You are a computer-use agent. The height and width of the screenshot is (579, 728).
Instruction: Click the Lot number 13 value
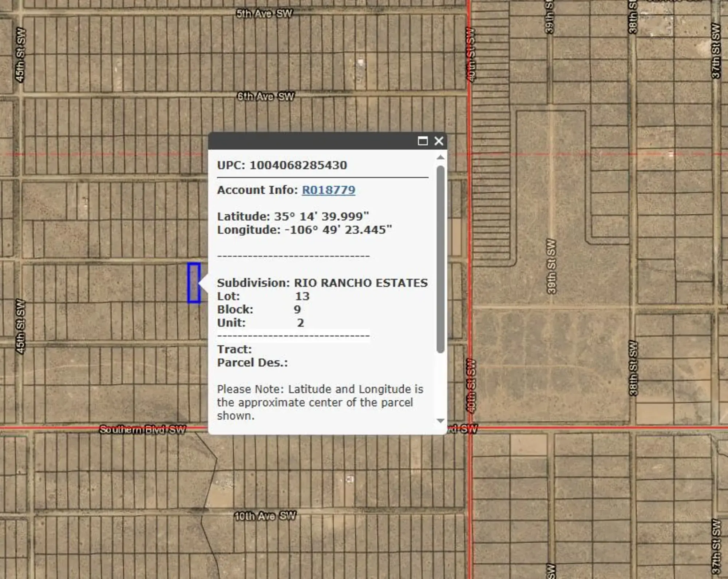click(302, 296)
